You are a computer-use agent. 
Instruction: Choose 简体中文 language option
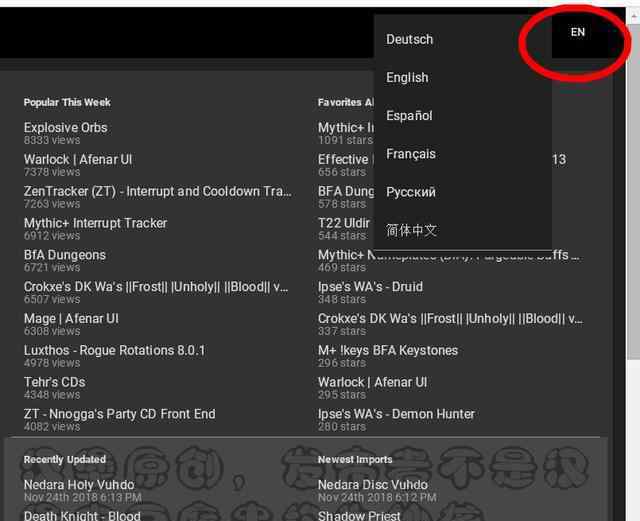pos(411,230)
